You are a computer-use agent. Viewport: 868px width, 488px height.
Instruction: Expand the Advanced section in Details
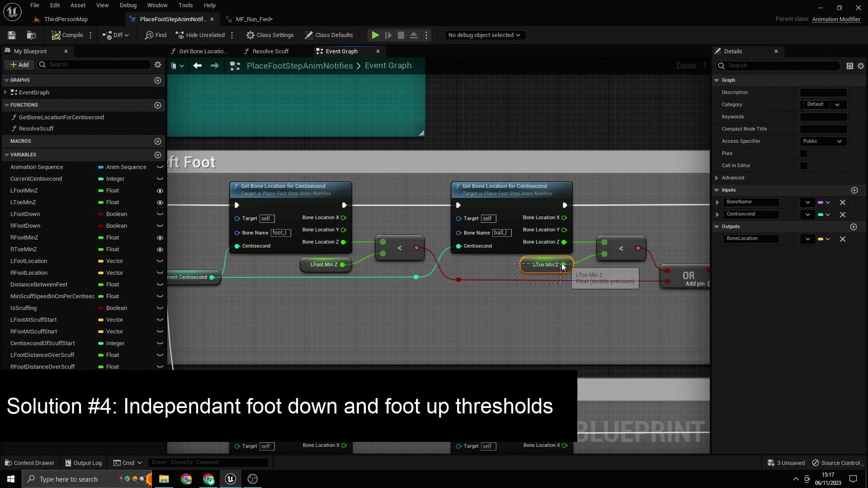(717, 178)
